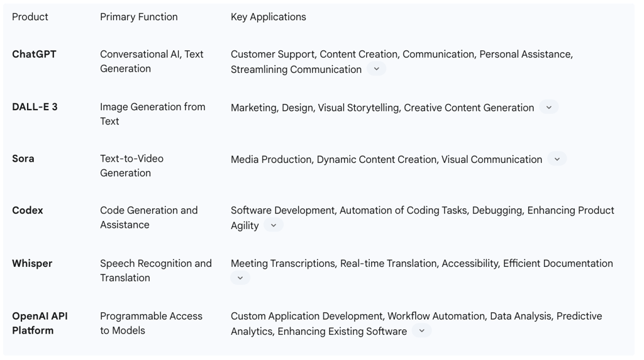Image resolution: width=644 pixels, height=360 pixels.
Task: Click the Key Applications column header
Action: 268,17
